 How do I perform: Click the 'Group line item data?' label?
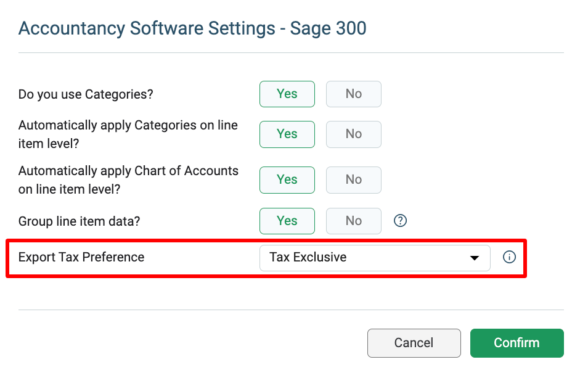[79, 221]
